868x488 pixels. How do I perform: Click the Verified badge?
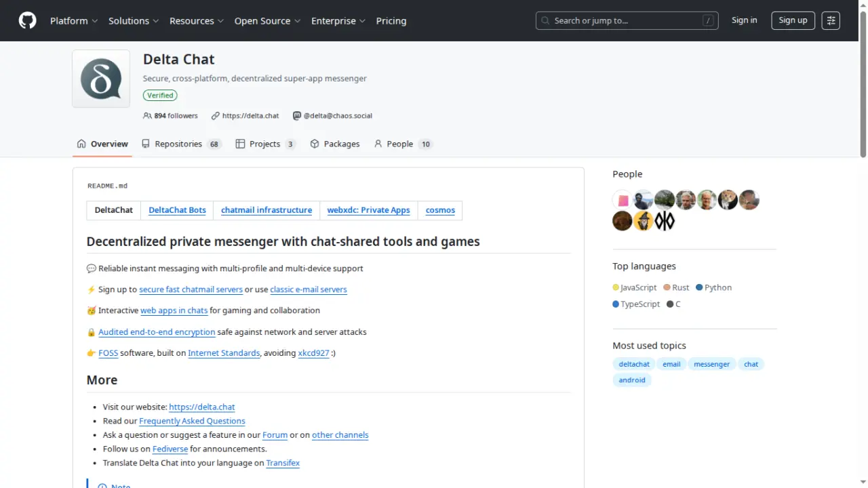coord(160,96)
